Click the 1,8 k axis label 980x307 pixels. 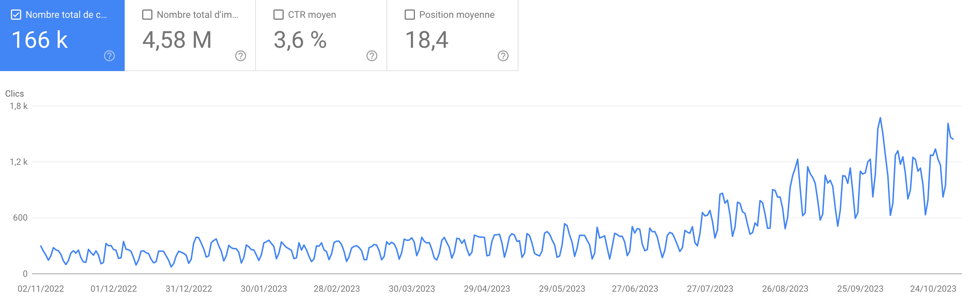click(x=19, y=106)
